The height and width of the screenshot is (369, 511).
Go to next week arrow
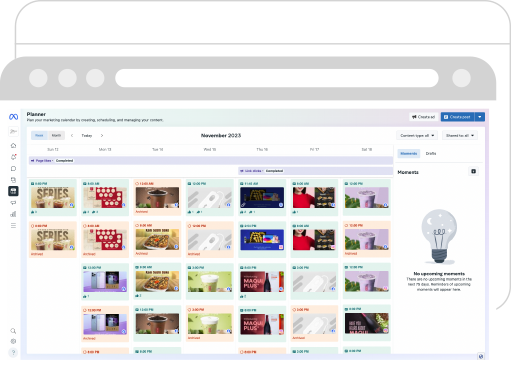102,135
